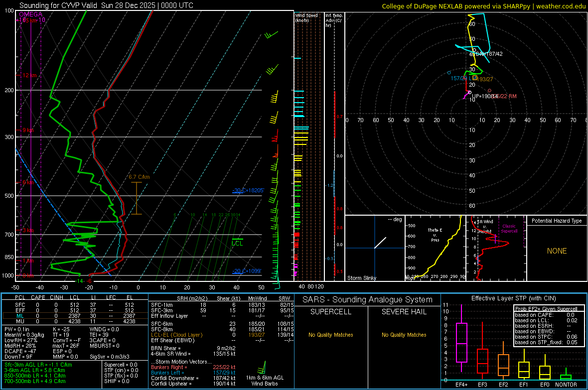Click the SR Wind v. Height label
The image size is (588, 390).
tap(486, 227)
